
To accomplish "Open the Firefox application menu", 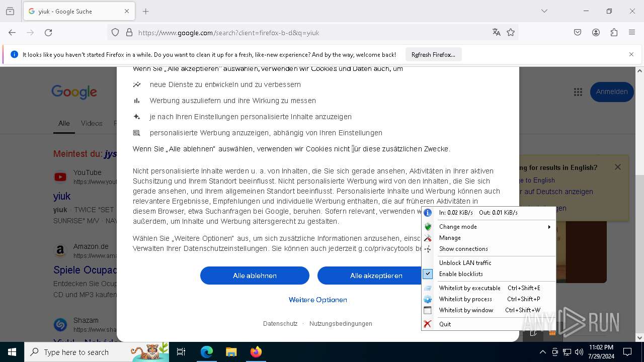I will tap(632, 33).
